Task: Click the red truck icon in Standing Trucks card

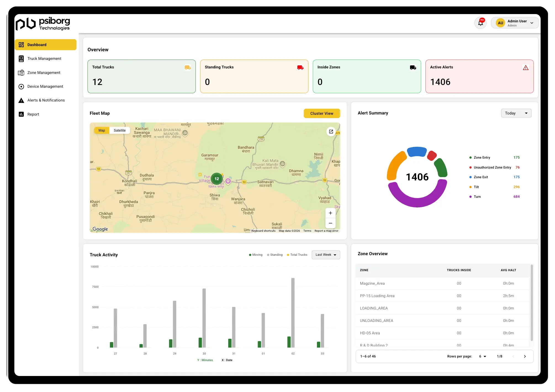Action: click(x=300, y=68)
